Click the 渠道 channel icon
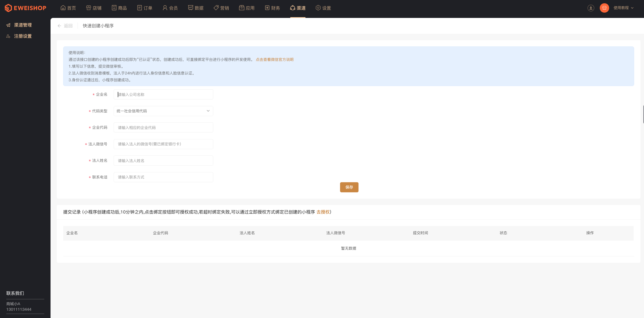Screen dimensions: 644x318 [x=293, y=8]
